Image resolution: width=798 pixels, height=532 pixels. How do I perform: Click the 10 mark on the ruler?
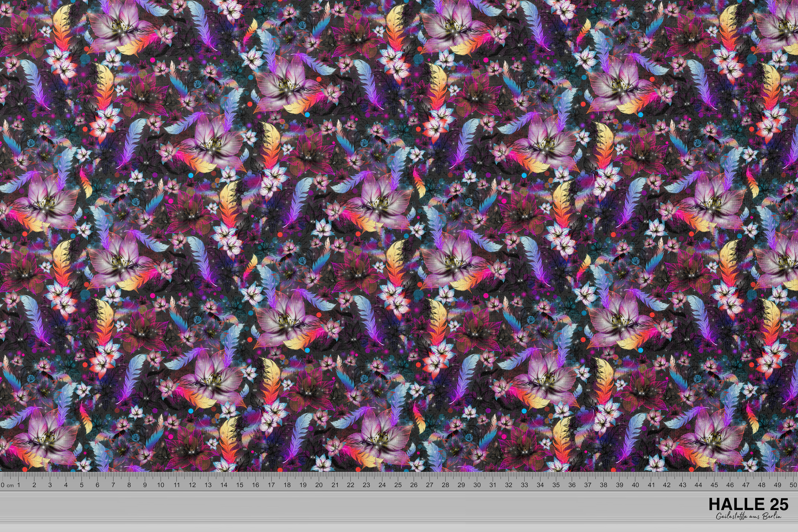click(x=161, y=485)
